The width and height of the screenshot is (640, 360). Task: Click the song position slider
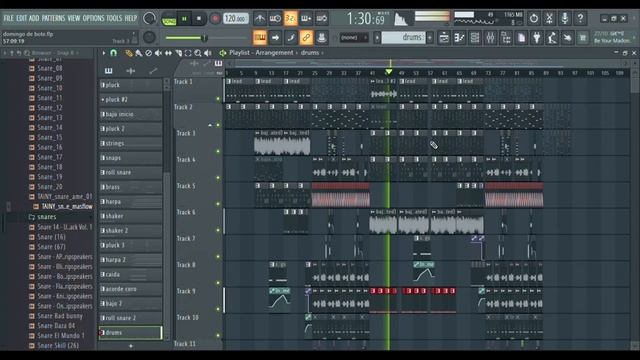(206, 38)
